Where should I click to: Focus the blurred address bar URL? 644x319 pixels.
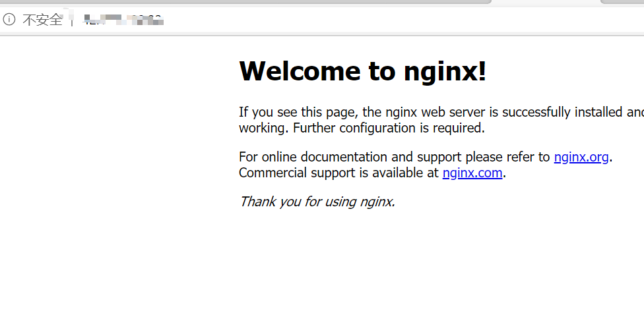point(123,19)
